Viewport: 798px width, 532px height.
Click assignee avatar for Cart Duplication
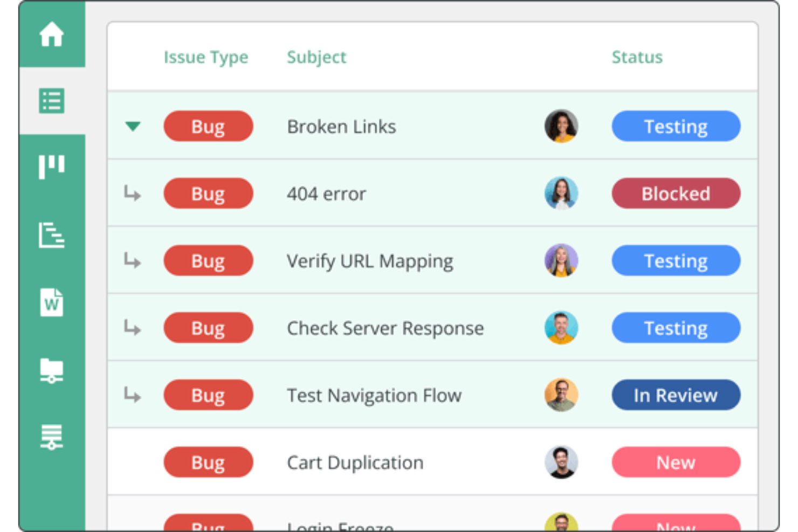561,462
